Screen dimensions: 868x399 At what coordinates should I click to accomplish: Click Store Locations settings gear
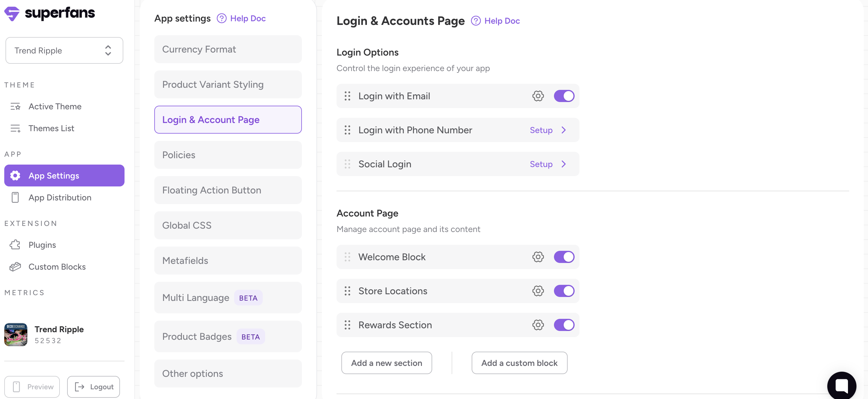[x=538, y=291]
